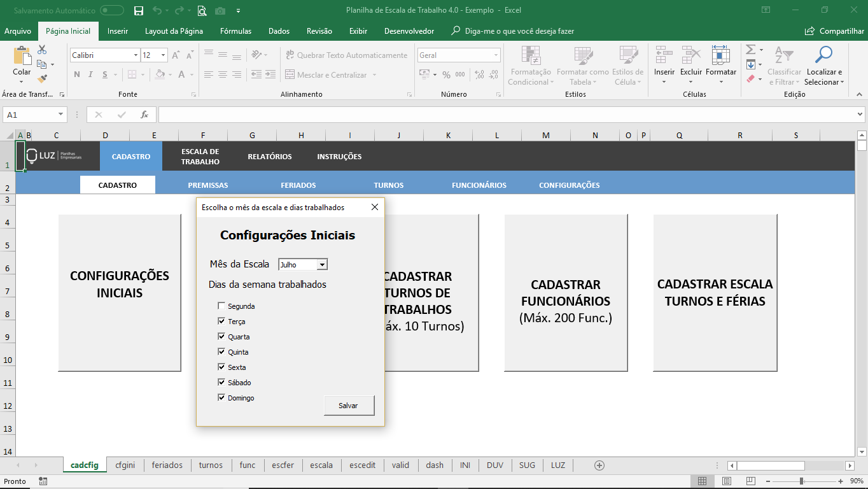This screenshot has width=868, height=489.
Task: Expand the formula bar
Action: 860,115
